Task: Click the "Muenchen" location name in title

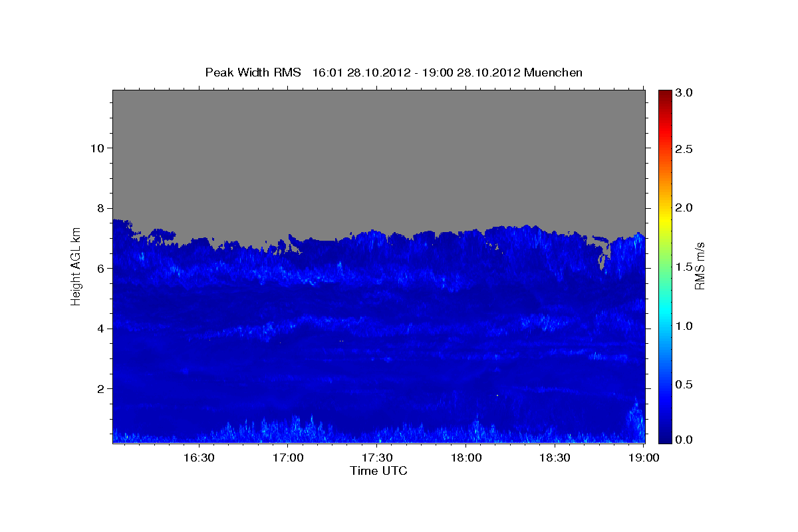Action: point(553,72)
